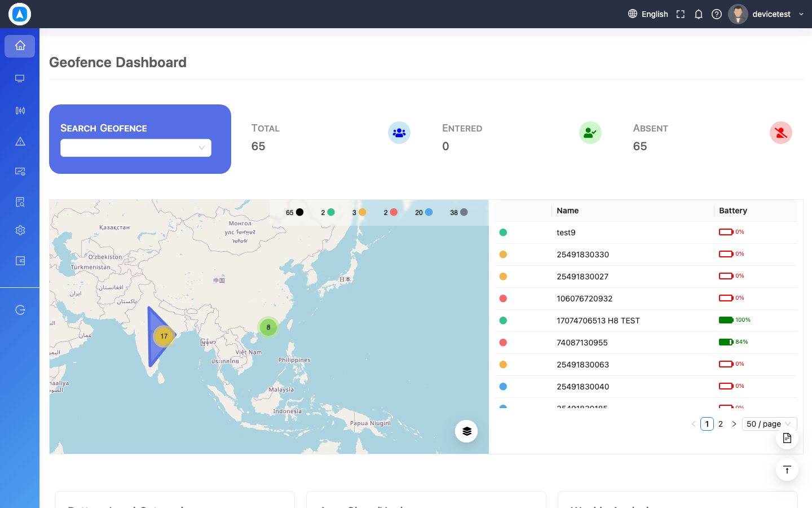This screenshot has width=812, height=508.
Task: Select the English language option
Action: [x=655, y=14]
